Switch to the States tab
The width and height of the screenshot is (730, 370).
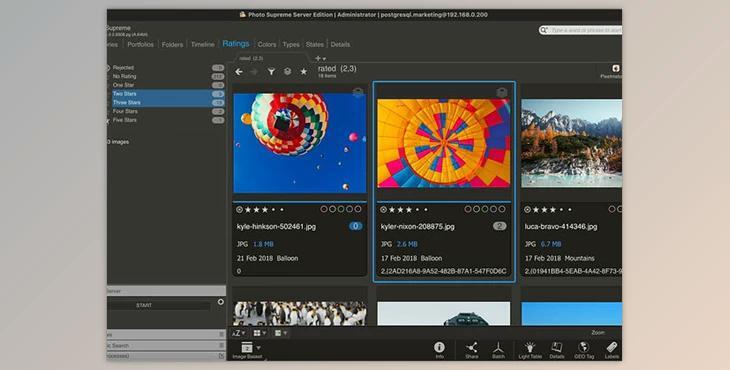[315, 45]
